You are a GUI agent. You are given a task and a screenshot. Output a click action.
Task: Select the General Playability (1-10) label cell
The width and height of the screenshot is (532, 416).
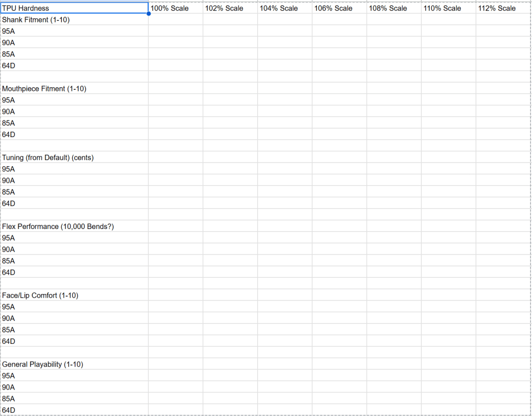pyautogui.click(x=74, y=365)
